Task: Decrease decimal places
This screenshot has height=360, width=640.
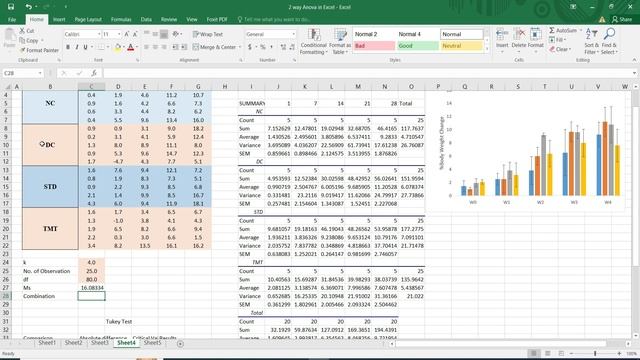Action: click(292, 47)
